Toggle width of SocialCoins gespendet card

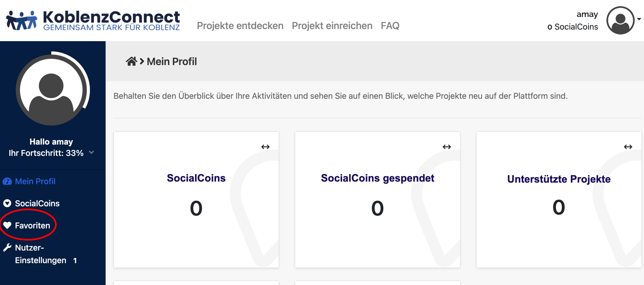click(x=447, y=147)
